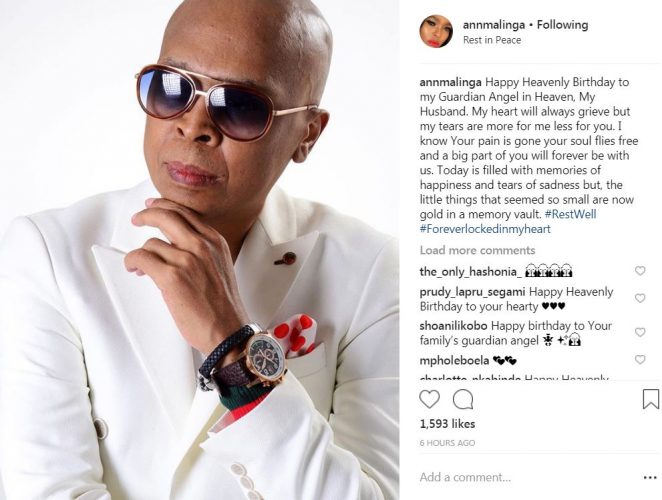Open the three-dot more options menu

(650, 478)
